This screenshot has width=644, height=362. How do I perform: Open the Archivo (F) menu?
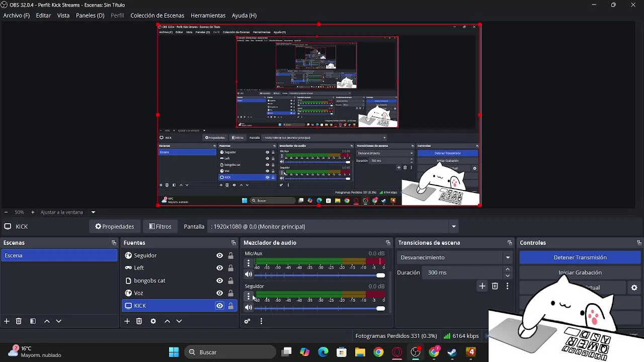17,16
